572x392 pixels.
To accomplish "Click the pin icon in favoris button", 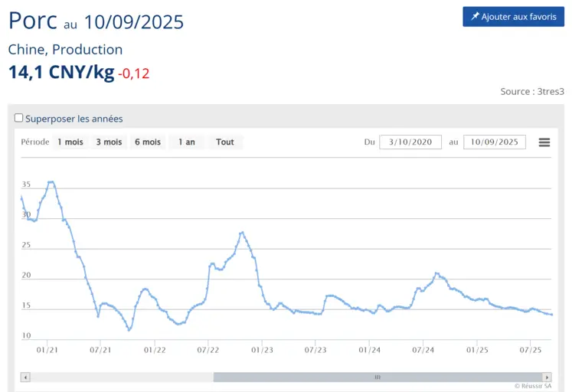I will click(475, 16).
